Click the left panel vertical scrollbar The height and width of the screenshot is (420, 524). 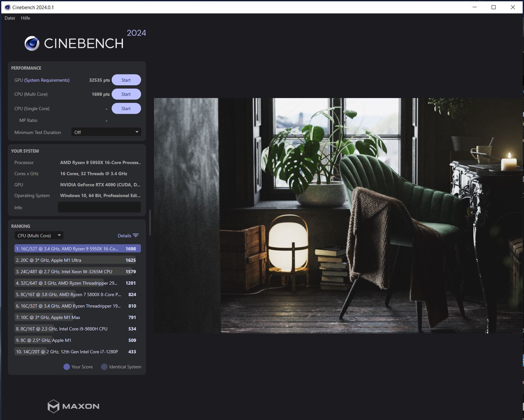coord(150,222)
